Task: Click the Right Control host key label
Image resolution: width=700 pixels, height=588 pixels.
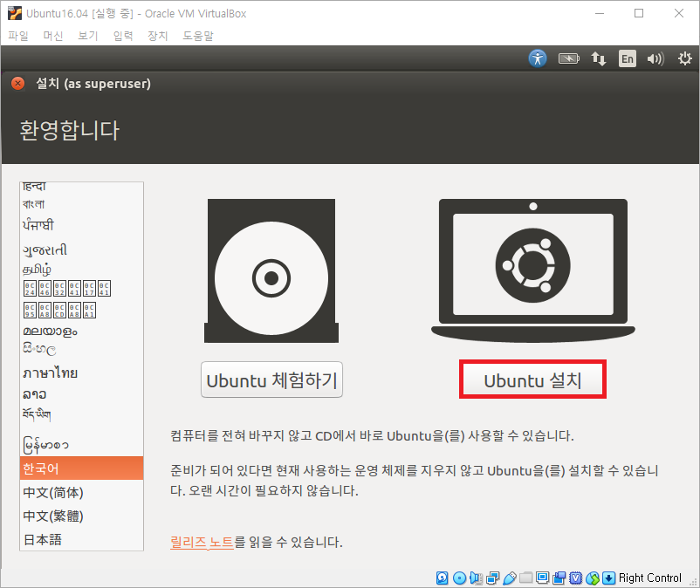Action: click(x=649, y=578)
